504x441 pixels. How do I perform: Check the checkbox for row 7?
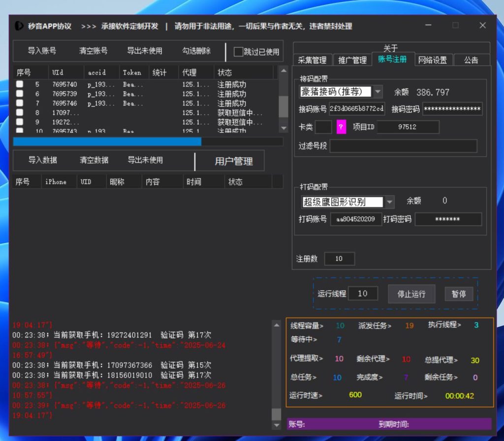[x=20, y=103]
